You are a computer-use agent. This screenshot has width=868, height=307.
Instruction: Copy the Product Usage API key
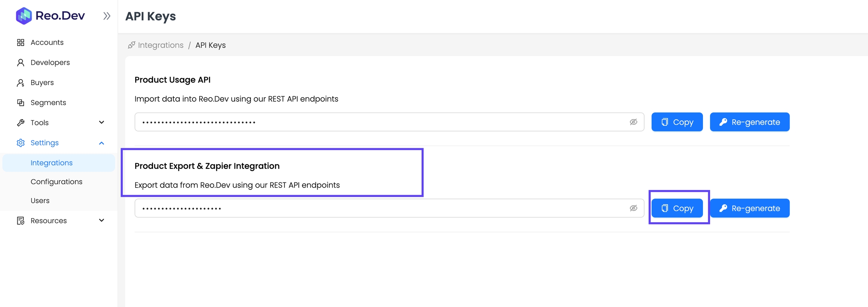[x=677, y=122]
